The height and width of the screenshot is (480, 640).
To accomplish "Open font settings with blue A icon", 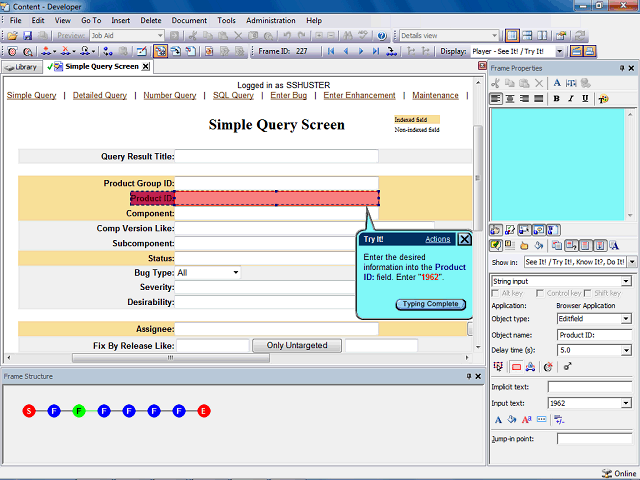I will (557, 83).
